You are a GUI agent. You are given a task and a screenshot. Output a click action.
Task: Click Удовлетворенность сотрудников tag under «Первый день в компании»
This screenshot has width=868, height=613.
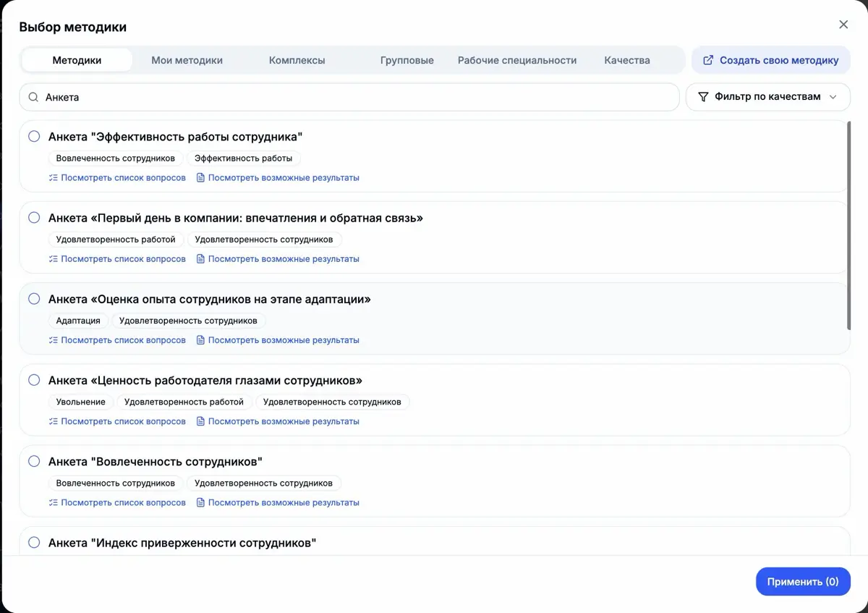pos(264,239)
